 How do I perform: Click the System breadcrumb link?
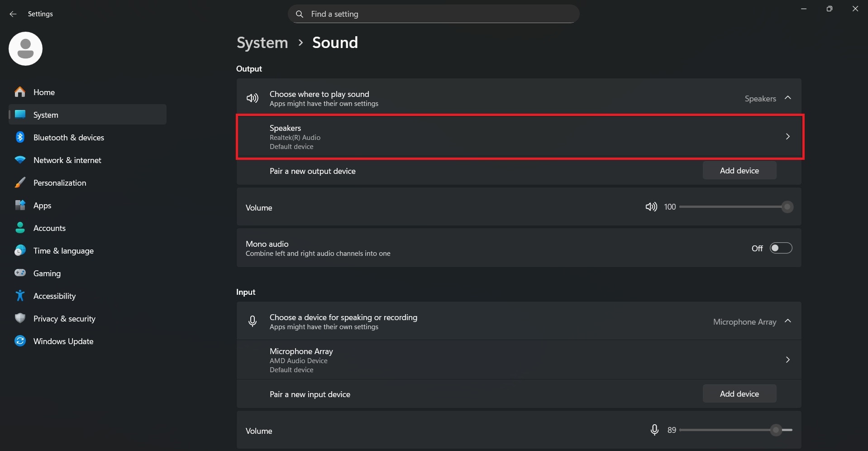click(262, 43)
